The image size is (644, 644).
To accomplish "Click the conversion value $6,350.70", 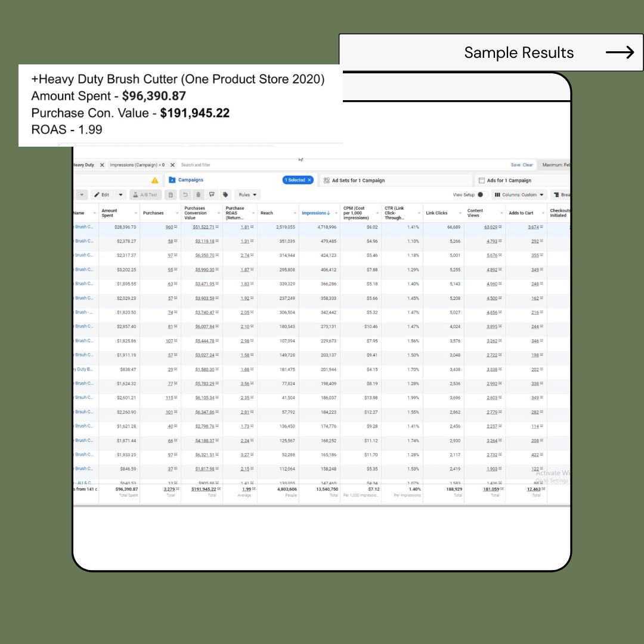I will 205,255.
